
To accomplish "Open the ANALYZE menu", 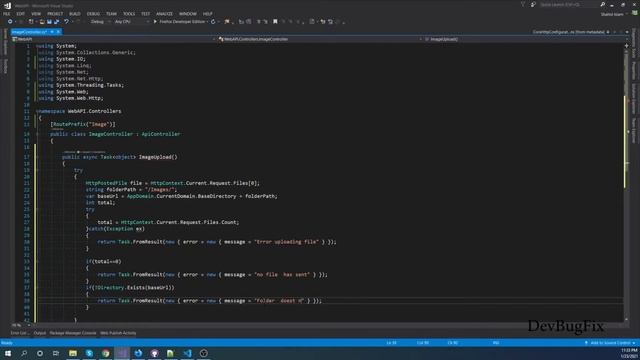I will 164,14.
